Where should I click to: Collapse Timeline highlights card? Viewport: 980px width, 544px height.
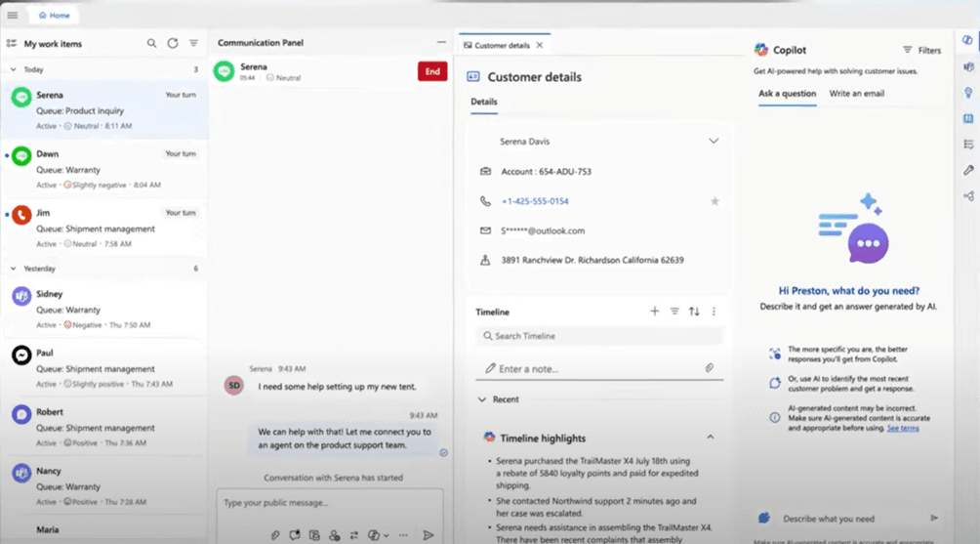pos(710,438)
